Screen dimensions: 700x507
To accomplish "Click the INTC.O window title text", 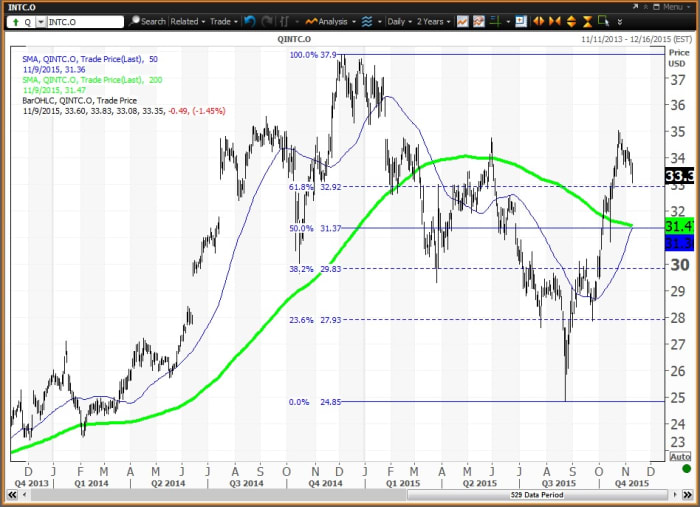I will (22, 7).
